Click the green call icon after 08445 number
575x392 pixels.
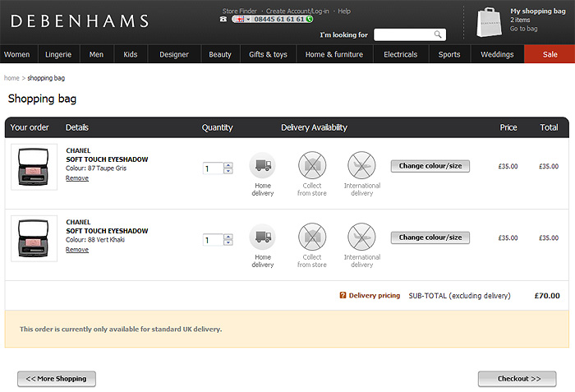(309, 19)
